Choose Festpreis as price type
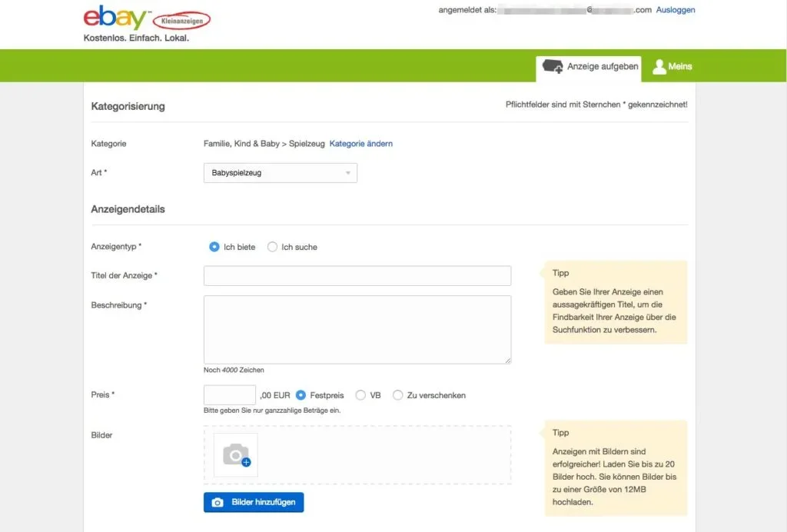Image resolution: width=787 pixels, height=532 pixels. 301,395
